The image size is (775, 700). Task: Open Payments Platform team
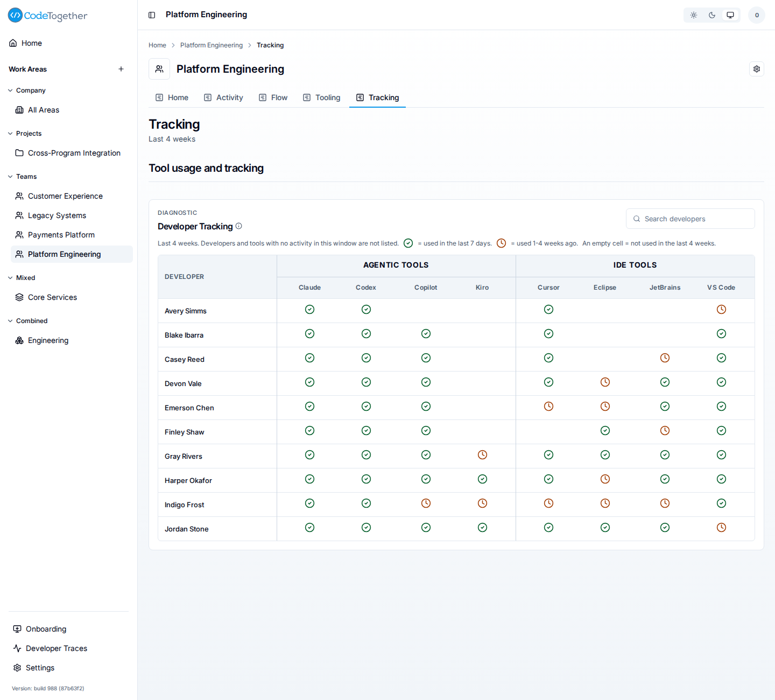pyautogui.click(x=72, y=235)
